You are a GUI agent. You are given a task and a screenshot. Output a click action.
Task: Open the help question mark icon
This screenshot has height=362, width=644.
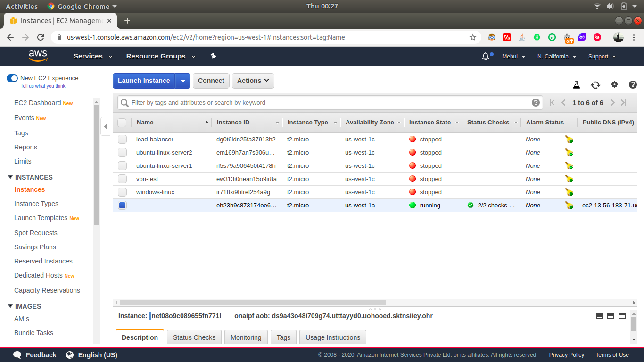click(x=633, y=84)
